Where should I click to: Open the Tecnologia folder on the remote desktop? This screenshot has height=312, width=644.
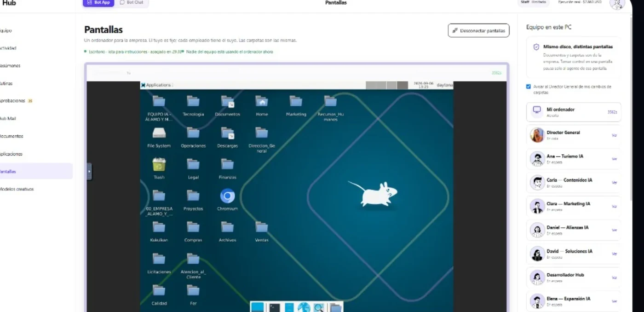pos(193,102)
